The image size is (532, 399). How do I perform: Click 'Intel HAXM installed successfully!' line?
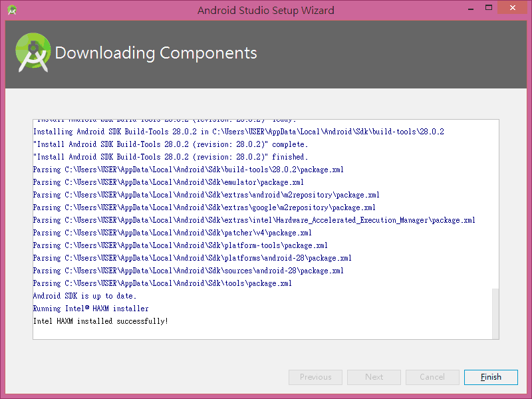(x=101, y=321)
